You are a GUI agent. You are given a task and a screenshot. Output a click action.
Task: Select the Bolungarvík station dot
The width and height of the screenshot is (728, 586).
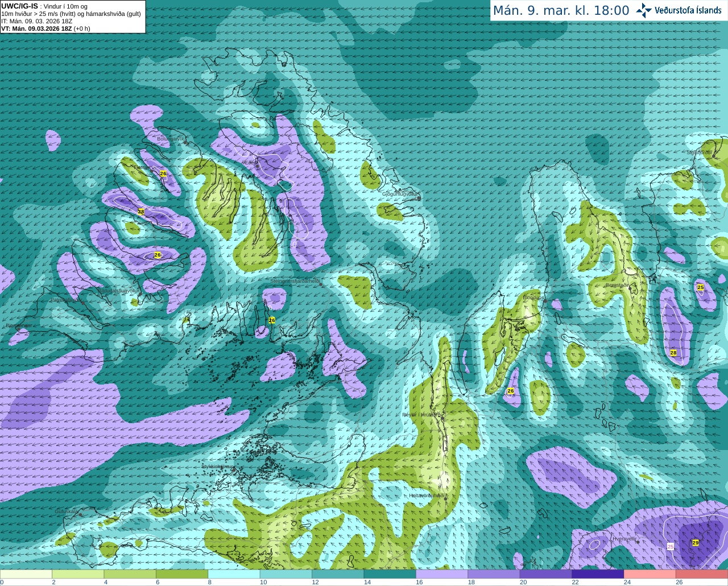[185, 142]
